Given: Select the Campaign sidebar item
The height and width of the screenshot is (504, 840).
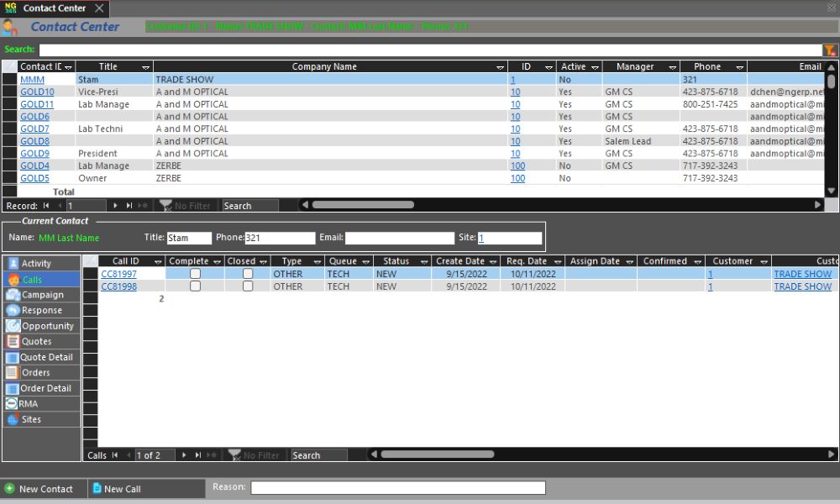Looking at the screenshot, I should (42, 295).
